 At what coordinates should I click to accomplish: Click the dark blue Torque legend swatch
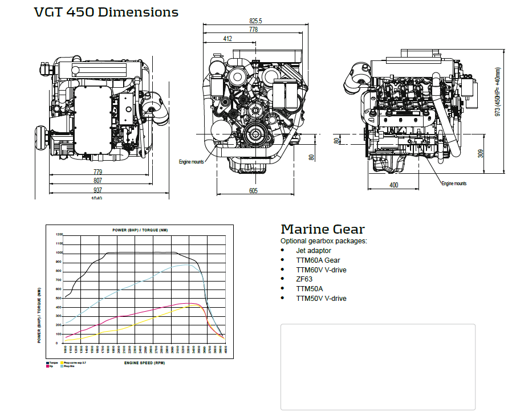47,362
